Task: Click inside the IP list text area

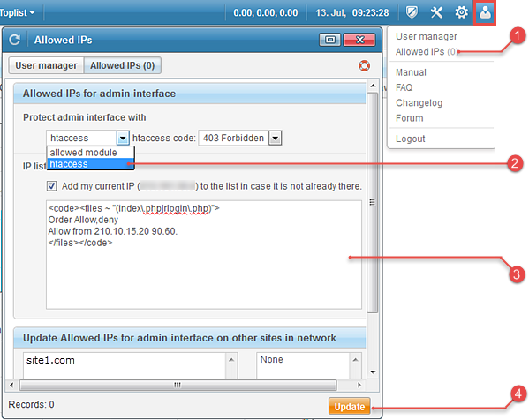Action: coord(204,255)
